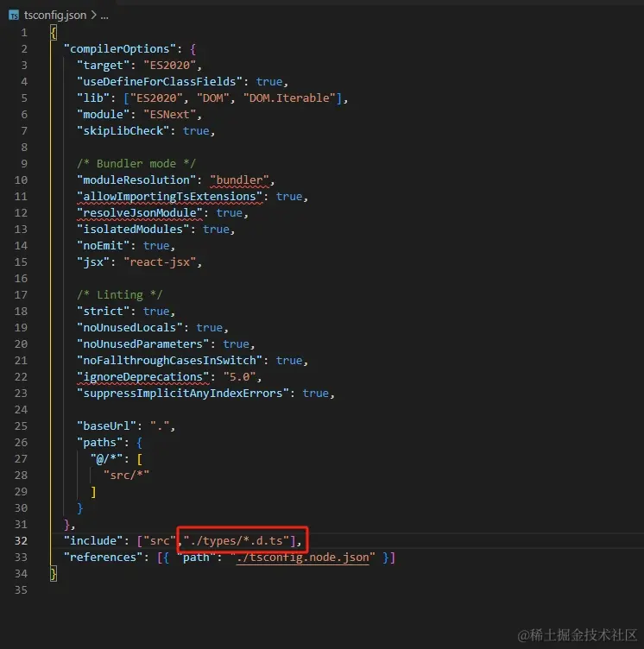This screenshot has width=644, height=649.
Task: Select line number 32 in gutter
Action: [21, 541]
